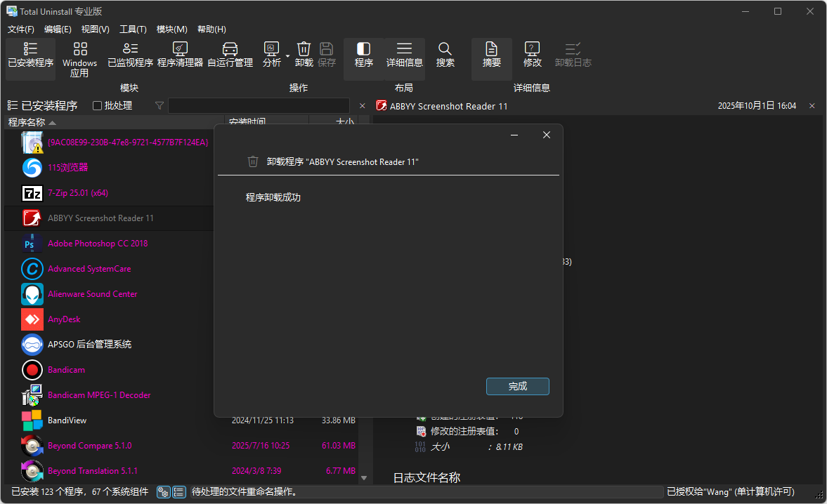This screenshot has width=827, height=504.
Task: Click the filter funnel toggle
Action: point(159,105)
